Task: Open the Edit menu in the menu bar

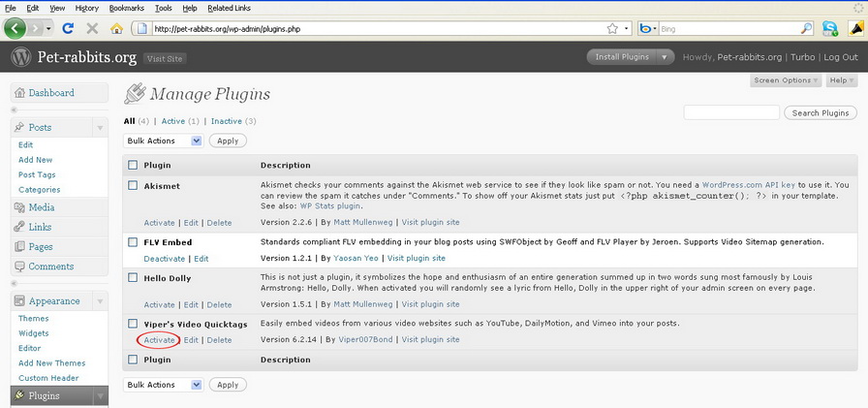Action: pos(33,8)
